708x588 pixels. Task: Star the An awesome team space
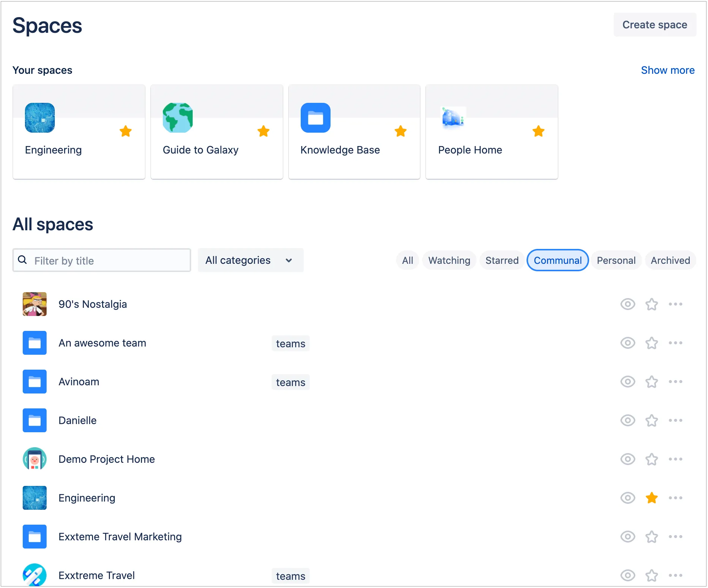(652, 343)
